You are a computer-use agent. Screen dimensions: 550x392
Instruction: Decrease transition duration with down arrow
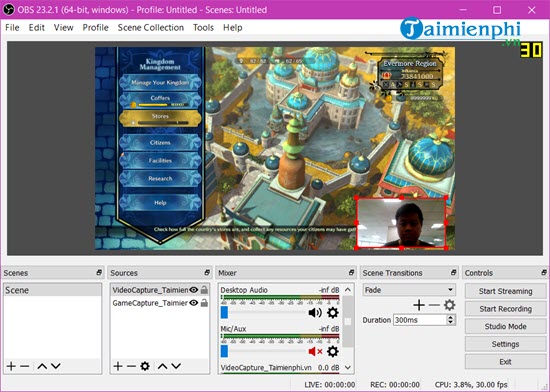(451, 323)
